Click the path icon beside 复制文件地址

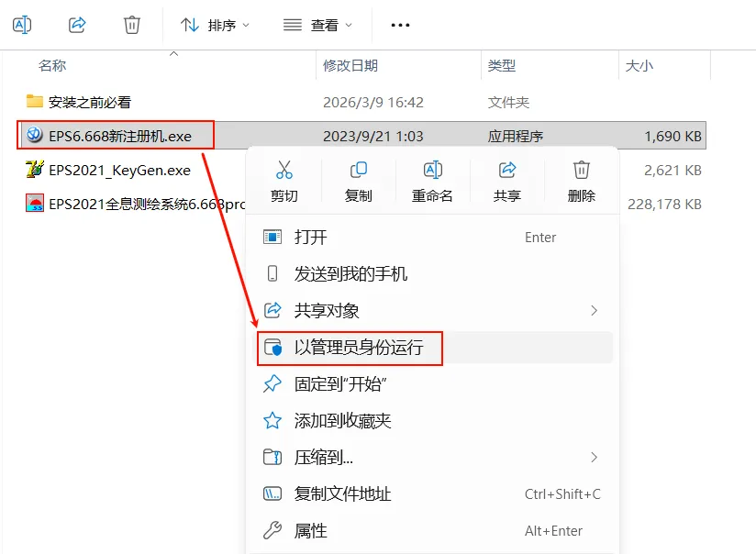[x=272, y=493]
